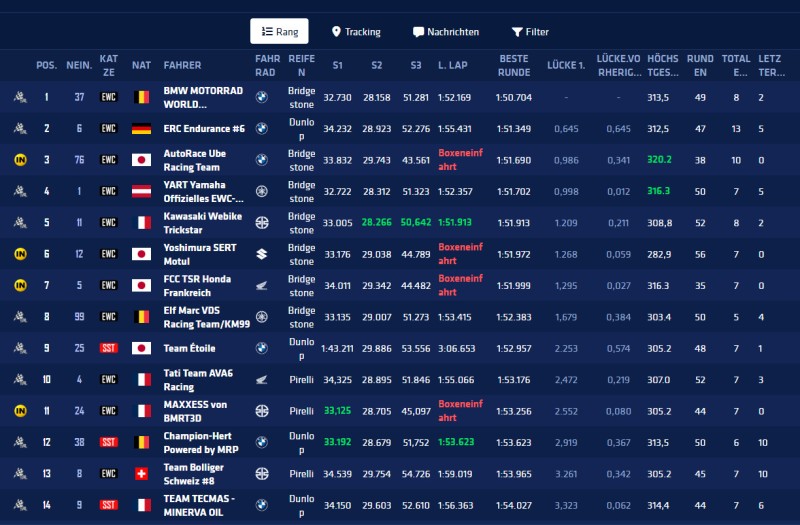This screenshot has height=525, width=800.
Task: Click the BMW logo in ERC Endurance #6 row
Action: [x=262, y=129]
